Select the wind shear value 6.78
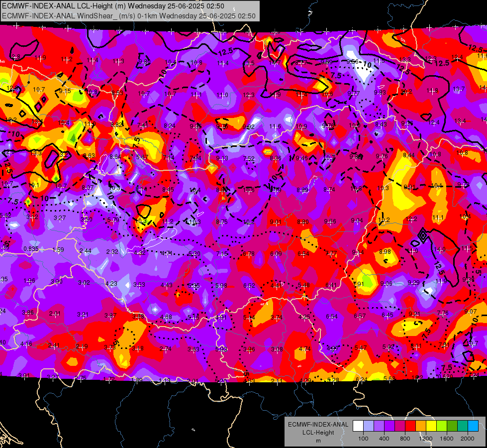Screen dimensions: 487x448 click(x=249, y=254)
